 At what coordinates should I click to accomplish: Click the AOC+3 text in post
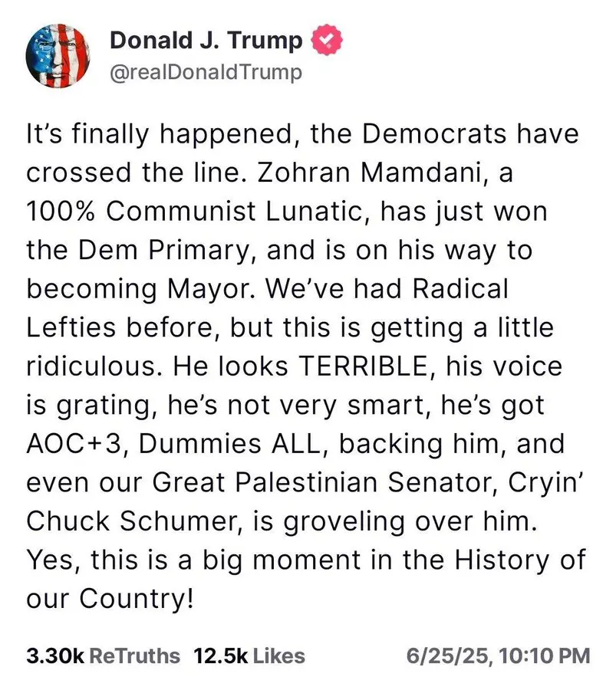74,444
